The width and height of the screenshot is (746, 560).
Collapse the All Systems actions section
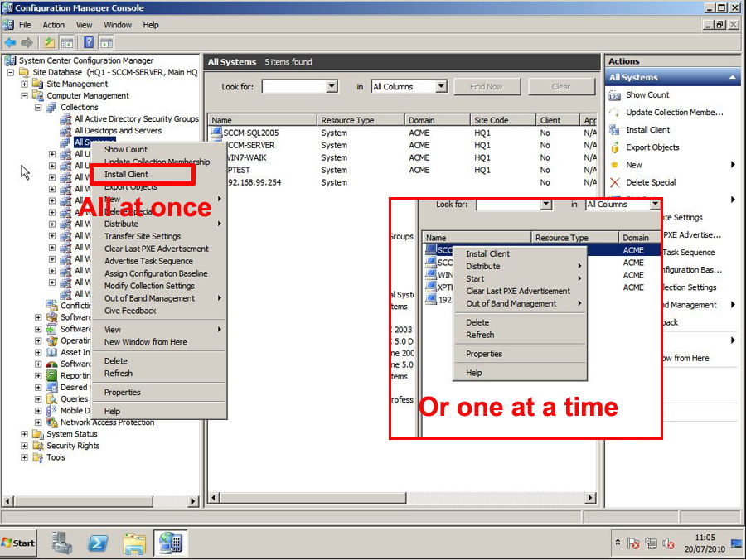[732, 77]
